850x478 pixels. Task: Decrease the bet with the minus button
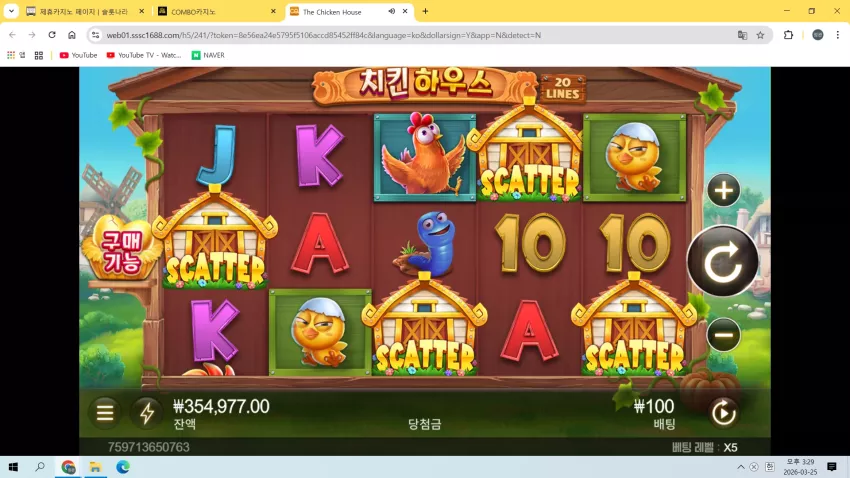723,334
